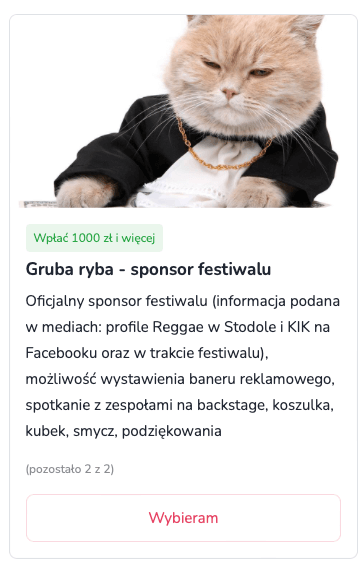This screenshot has height=575, width=363.
Task: Click the cat's pink nose
Action: [x=229, y=92]
